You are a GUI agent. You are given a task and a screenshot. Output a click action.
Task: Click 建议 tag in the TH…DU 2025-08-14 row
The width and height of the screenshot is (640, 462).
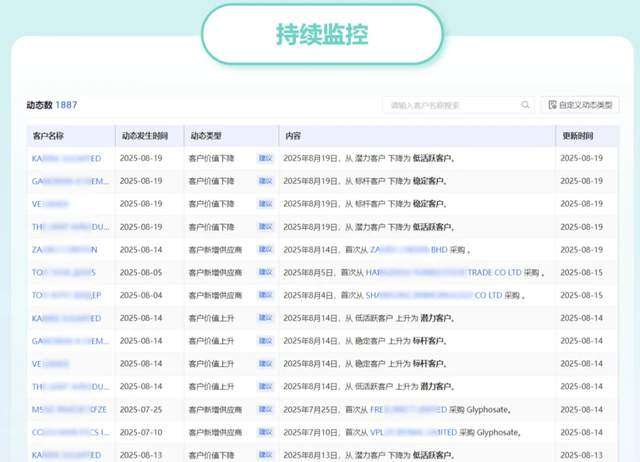[265, 386]
